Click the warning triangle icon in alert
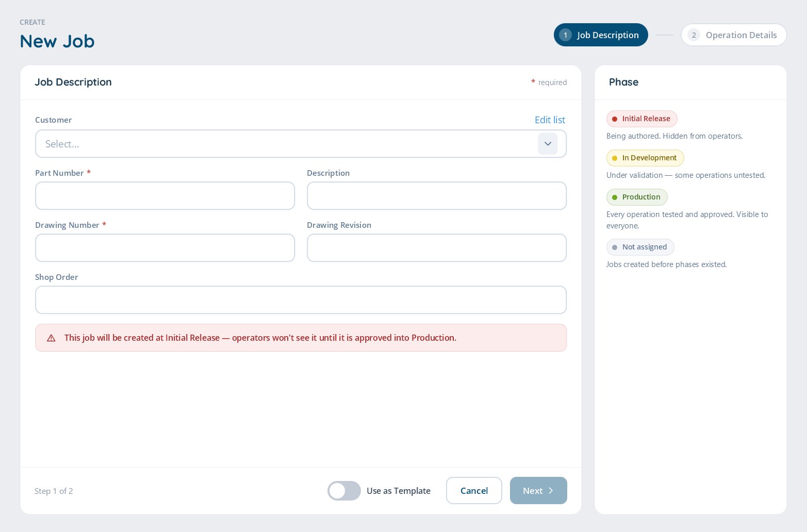 51,338
